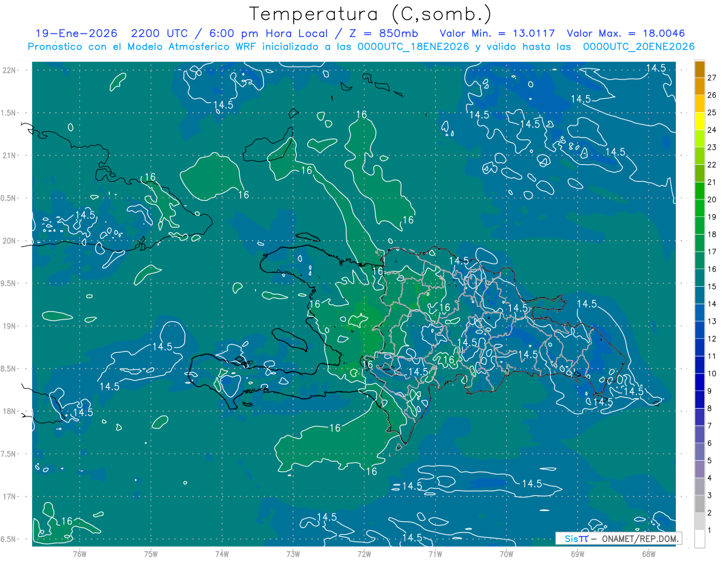Click the colorbar value "25"
Image resolution: width=728 pixels, height=562 pixels.
(x=712, y=113)
